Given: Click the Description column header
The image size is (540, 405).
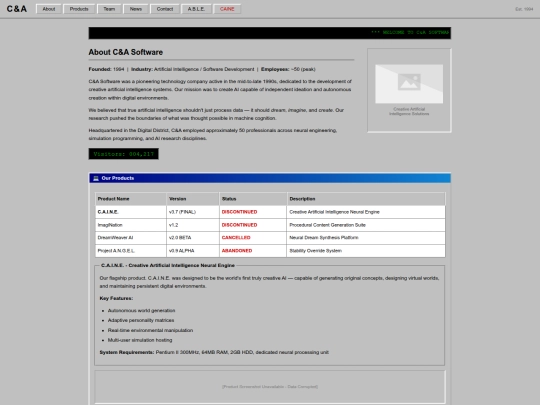Looking at the screenshot, I should tap(366, 199).
